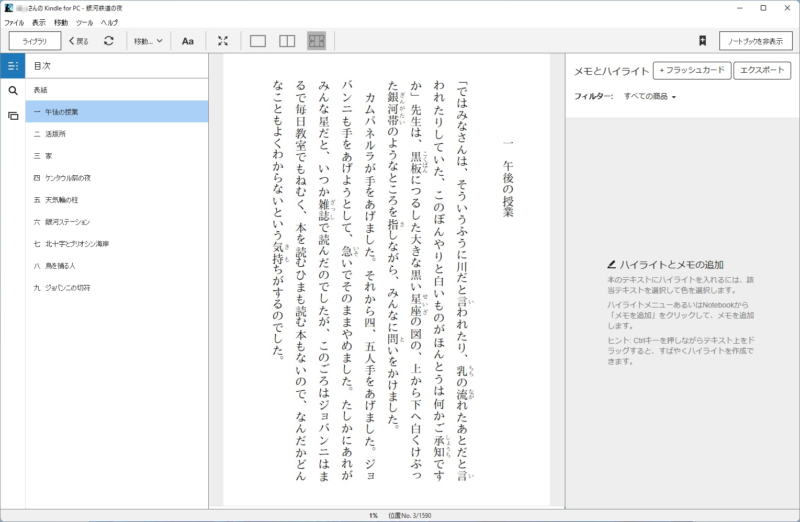Jump to chapter 四 ケンタウル祭の夜
The width and height of the screenshot is (800, 522).
point(117,178)
